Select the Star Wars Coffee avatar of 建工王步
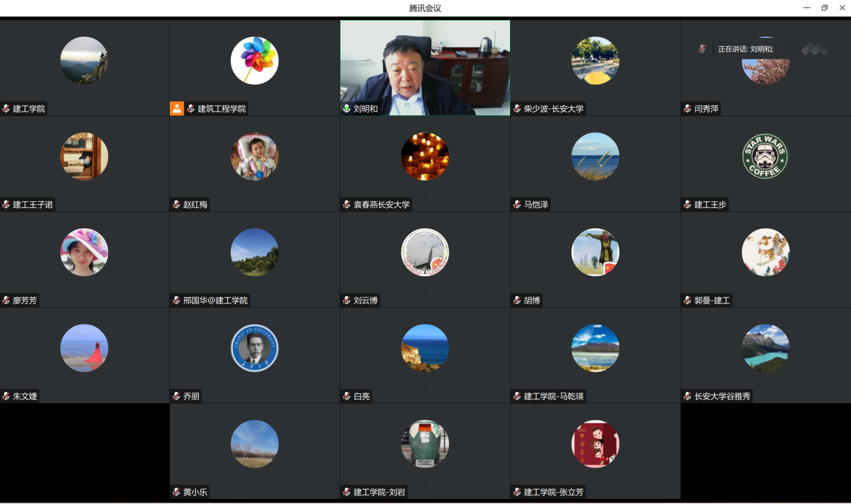This screenshot has height=504, width=851. 765,156
